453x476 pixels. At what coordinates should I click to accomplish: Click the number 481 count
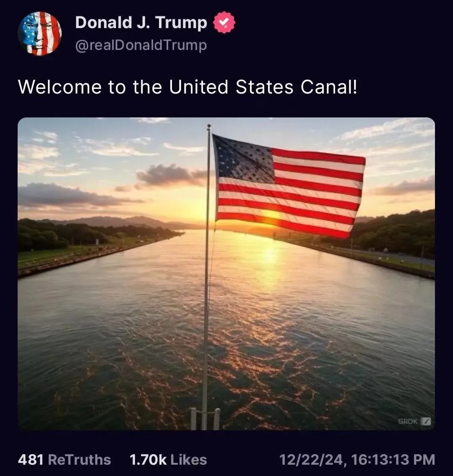click(31, 460)
